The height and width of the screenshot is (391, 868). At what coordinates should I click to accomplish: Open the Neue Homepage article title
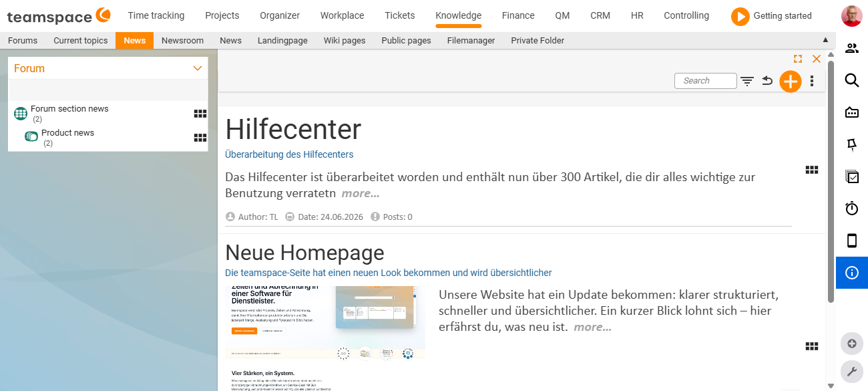304,253
